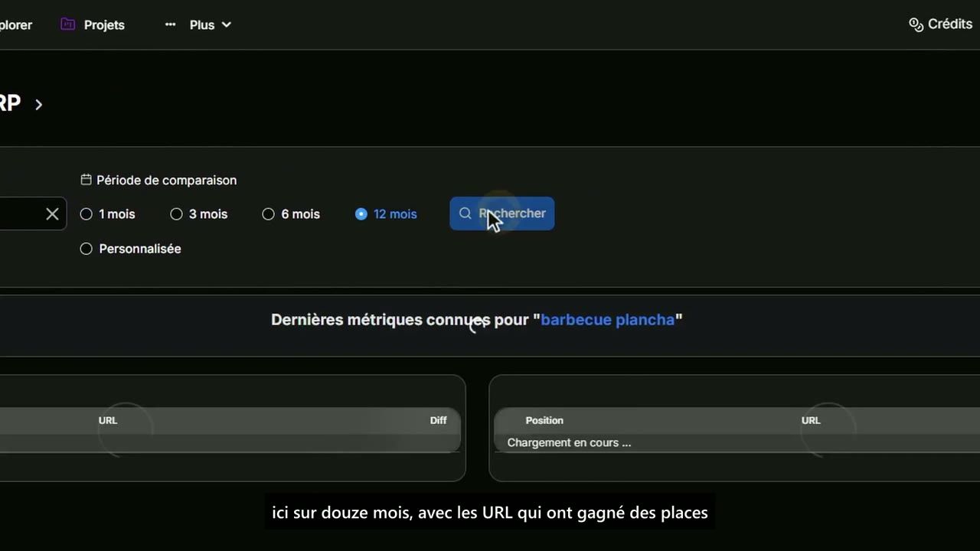The width and height of the screenshot is (980, 551).
Task: Click the Diff column header
Action: click(x=438, y=420)
